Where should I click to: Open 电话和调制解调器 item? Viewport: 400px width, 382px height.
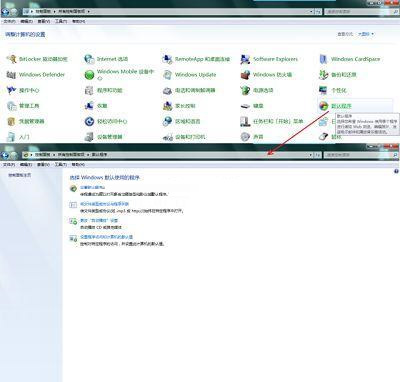pos(189,90)
